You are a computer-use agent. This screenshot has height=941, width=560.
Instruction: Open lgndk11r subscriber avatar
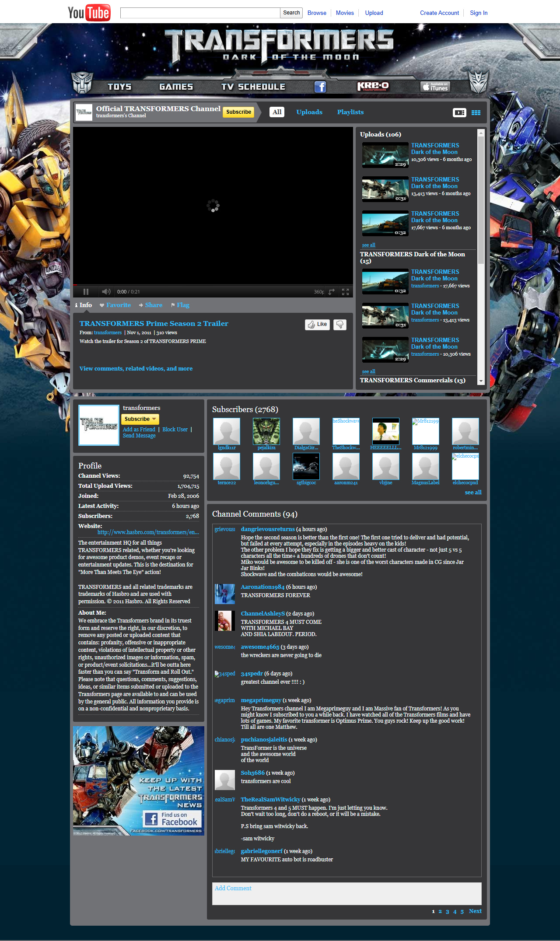pos(227,431)
